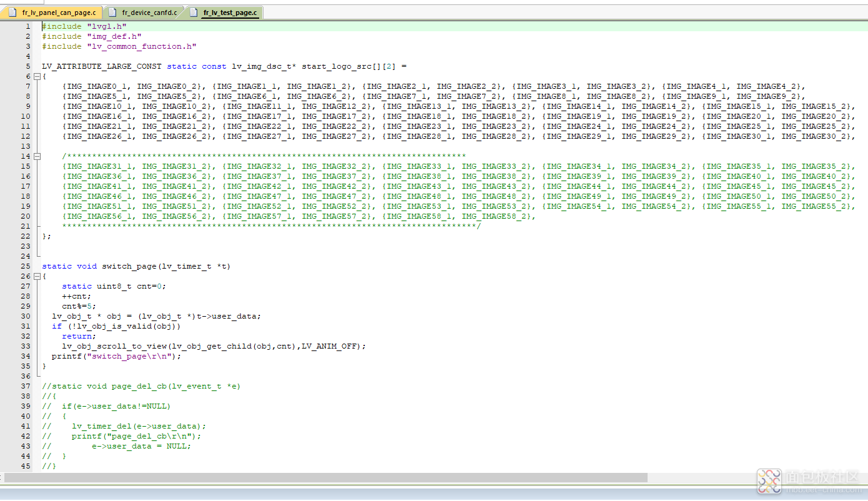Click the cnt%=5; statement
This screenshot has height=501, width=868.
tap(79, 306)
